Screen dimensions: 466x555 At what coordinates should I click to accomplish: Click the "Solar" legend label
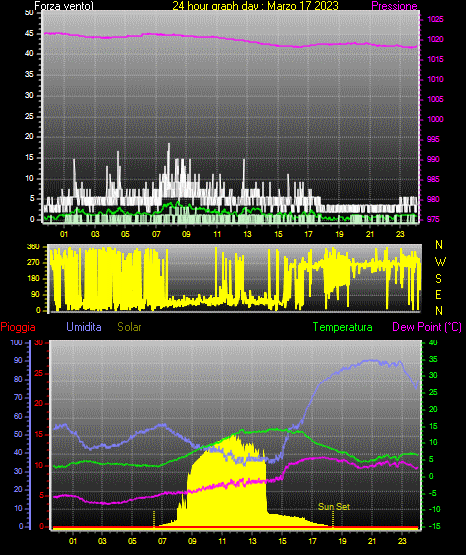(x=129, y=327)
